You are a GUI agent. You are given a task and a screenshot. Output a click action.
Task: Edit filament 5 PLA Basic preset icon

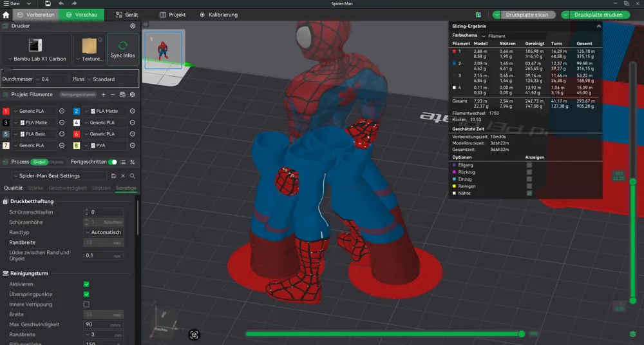62,134
